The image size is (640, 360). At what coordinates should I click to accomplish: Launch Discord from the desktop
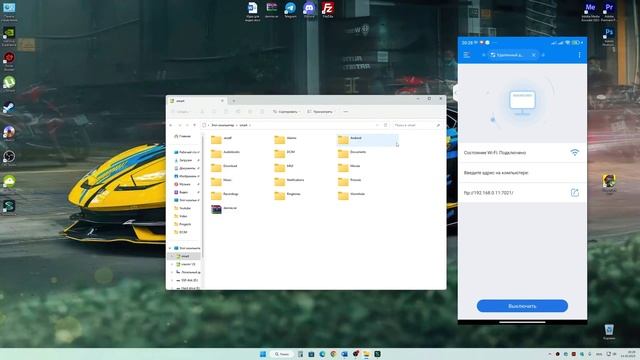pyautogui.click(x=309, y=10)
